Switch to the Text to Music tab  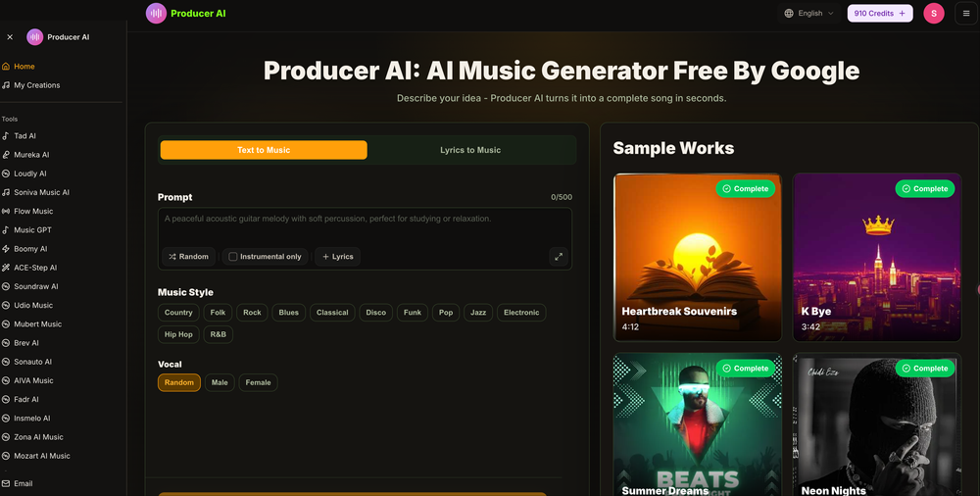(x=264, y=150)
